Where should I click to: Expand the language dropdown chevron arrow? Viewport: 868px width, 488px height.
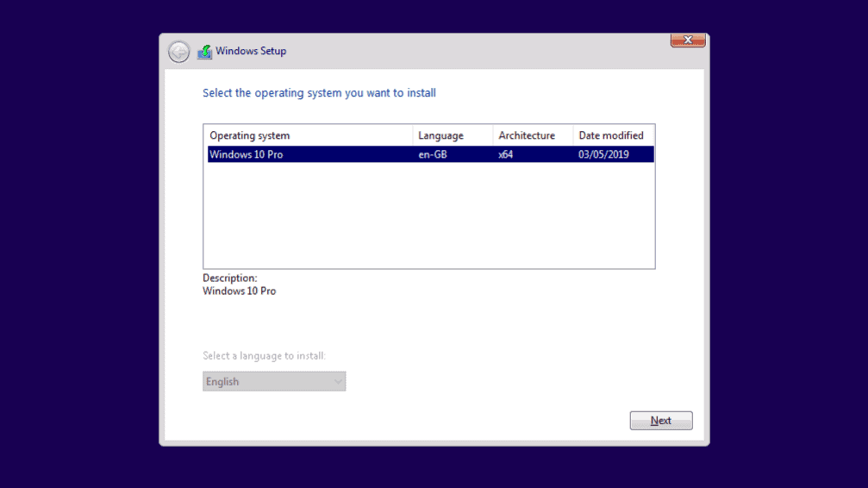pos(337,381)
